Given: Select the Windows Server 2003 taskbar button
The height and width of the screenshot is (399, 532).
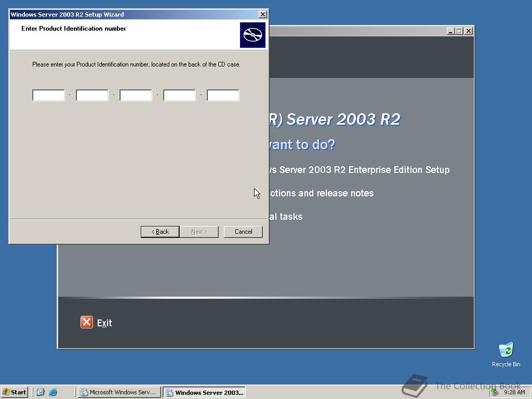Looking at the screenshot, I should [204, 392].
